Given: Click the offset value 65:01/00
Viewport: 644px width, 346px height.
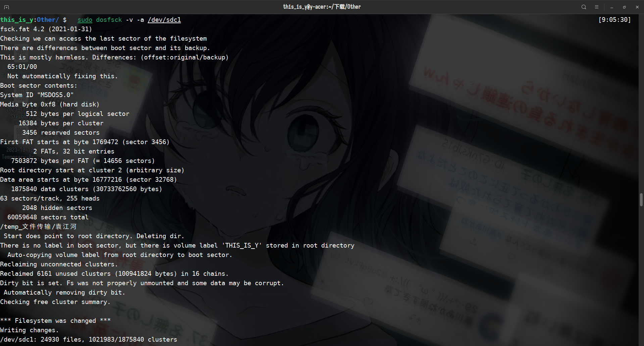Looking at the screenshot, I should pyautogui.click(x=22, y=67).
